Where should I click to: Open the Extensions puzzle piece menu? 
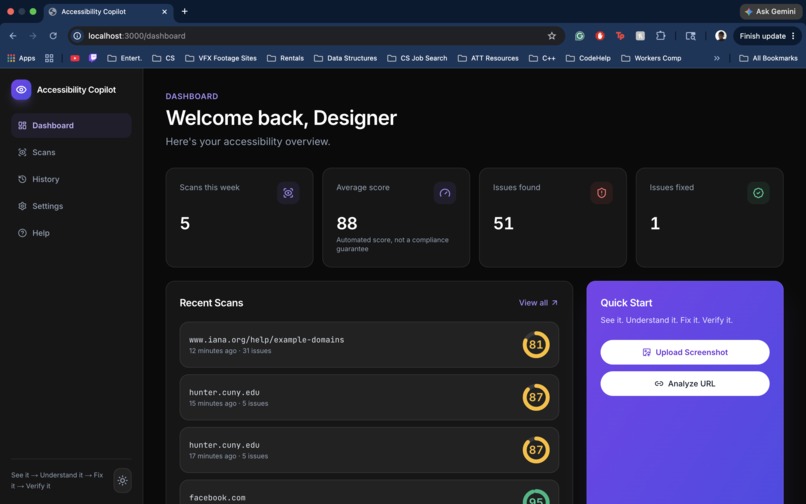[x=661, y=36]
